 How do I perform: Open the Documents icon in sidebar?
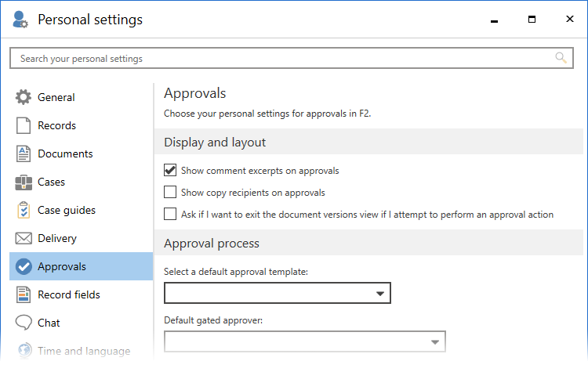(x=24, y=154)
